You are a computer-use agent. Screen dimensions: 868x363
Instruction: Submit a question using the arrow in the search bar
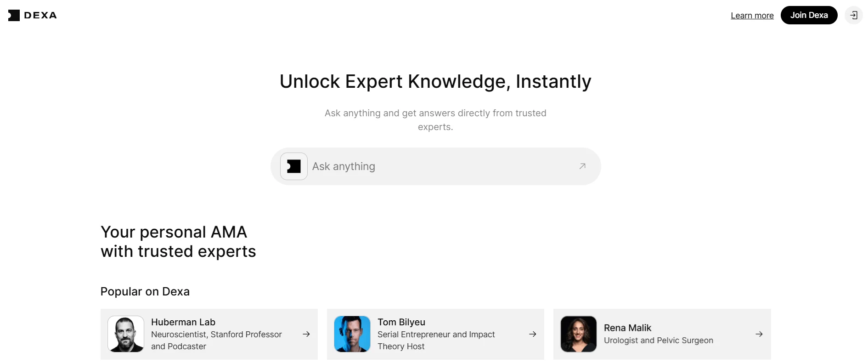click(581, 166)
